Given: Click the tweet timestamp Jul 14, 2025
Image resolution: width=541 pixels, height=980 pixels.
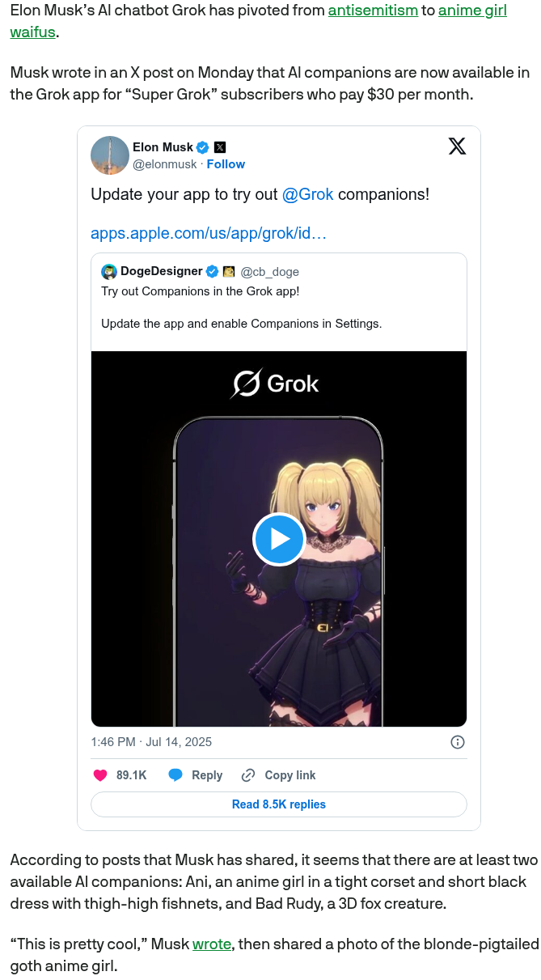Looking at the screenshot, I should (151, 742).
